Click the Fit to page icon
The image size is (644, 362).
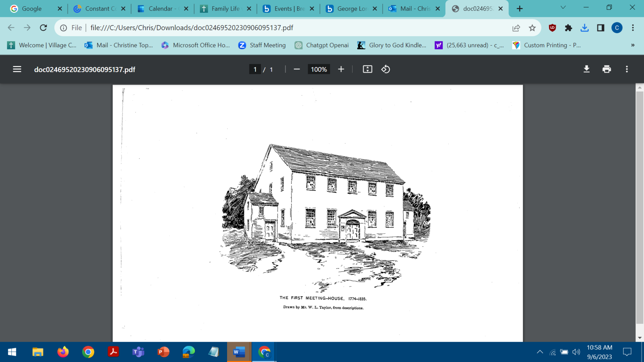(x=367, y=69)
